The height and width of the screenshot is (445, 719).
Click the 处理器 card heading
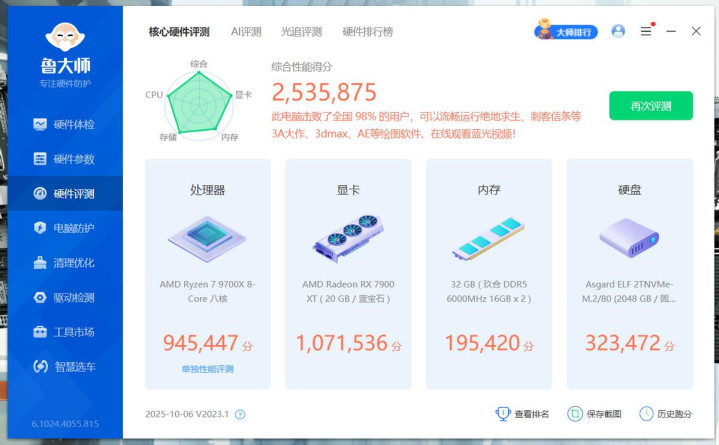point(208,189)
